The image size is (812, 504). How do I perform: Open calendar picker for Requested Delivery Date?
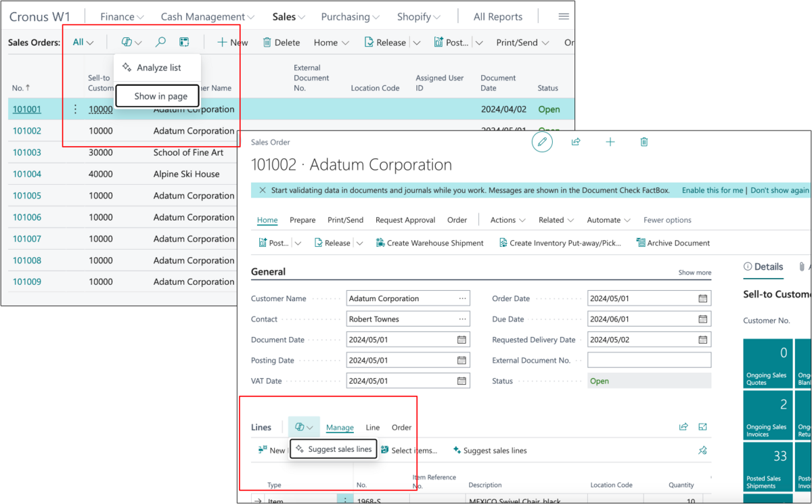click(x=703, y=340)
